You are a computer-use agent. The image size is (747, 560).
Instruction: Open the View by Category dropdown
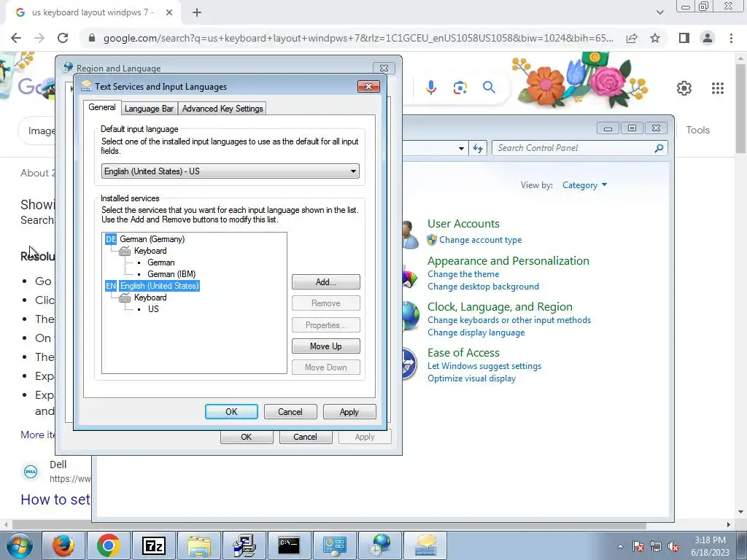coord(584,185)
